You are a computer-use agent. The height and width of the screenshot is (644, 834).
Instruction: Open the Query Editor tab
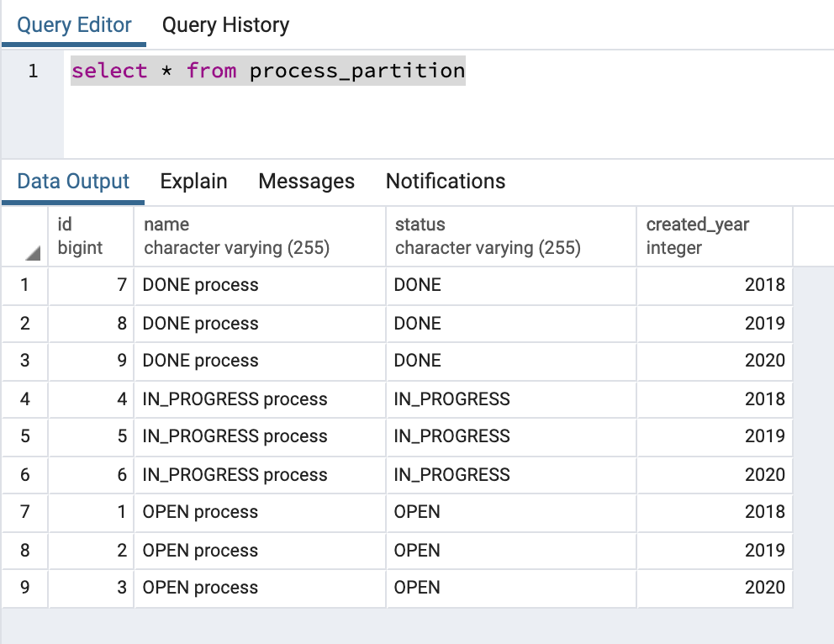click(74, 25)
